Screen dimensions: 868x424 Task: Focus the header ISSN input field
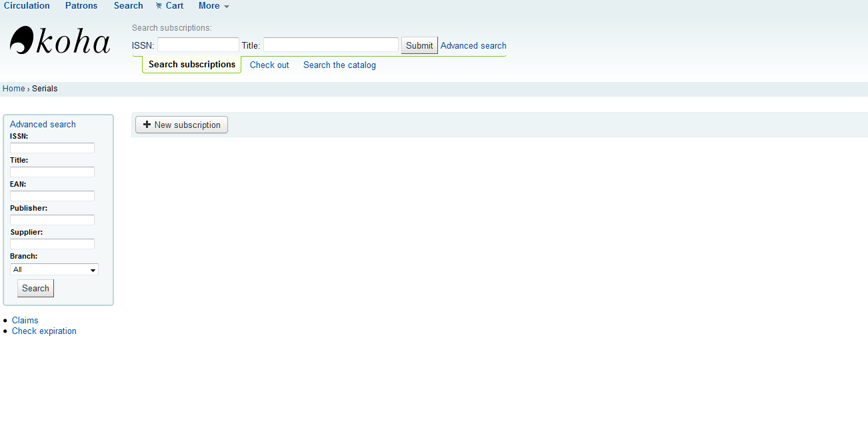pos(198,45)
